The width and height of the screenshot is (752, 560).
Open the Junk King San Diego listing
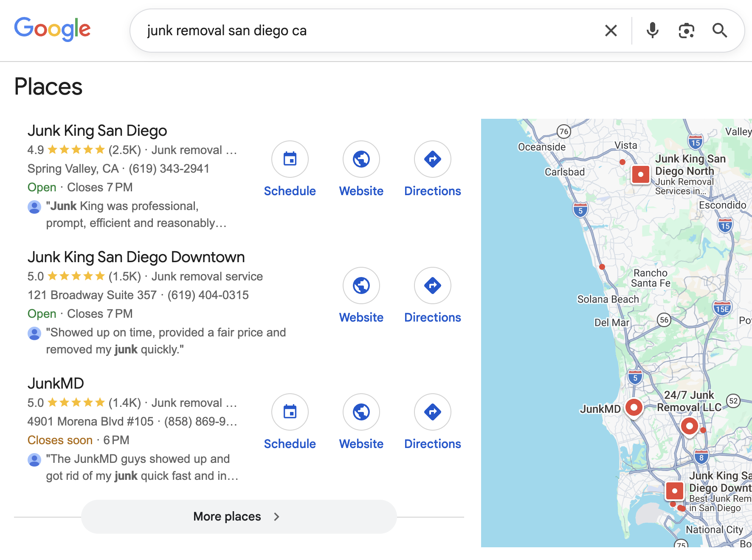click(97, 131)
